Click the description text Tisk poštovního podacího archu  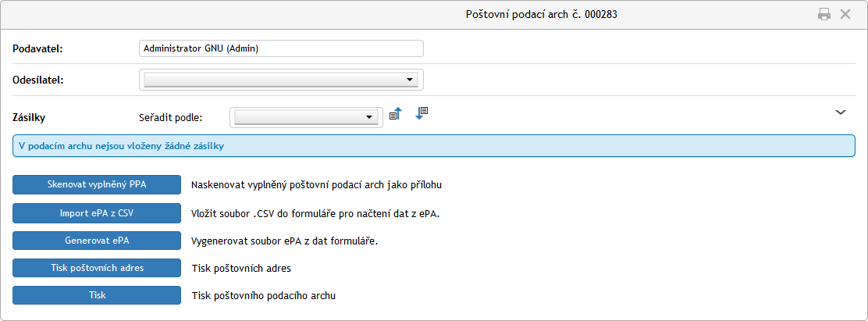(x=264, y=295)
